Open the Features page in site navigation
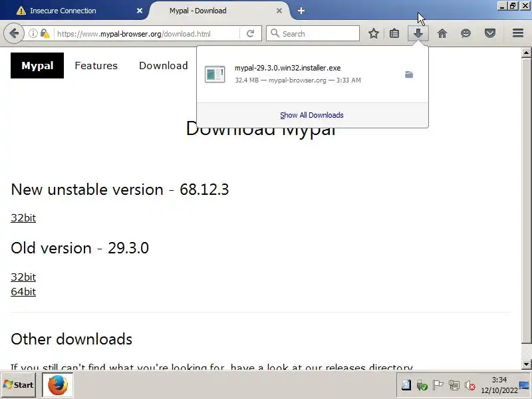The image size is (532, 399). 96,65
